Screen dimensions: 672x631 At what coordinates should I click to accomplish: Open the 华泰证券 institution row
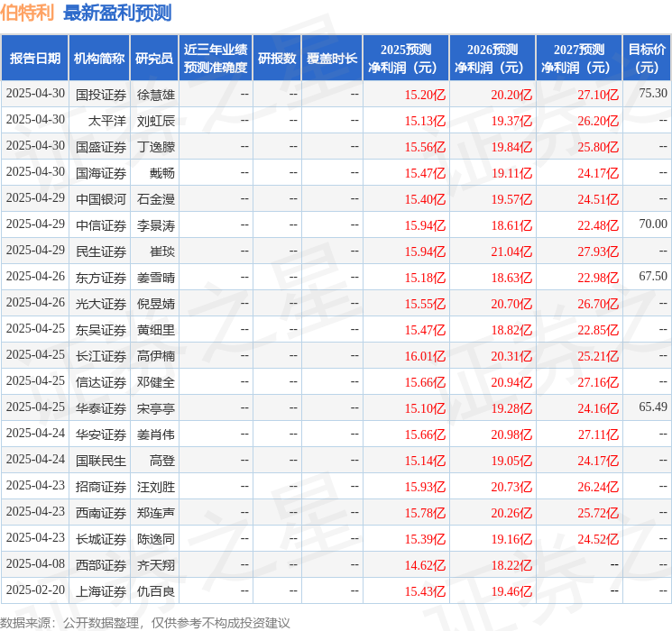click(x=101, y=408)
